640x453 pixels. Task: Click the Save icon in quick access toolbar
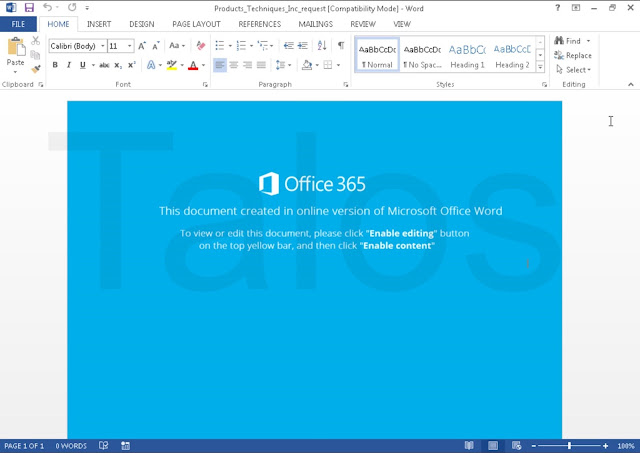pyautogui.click(x=29, y=7)
